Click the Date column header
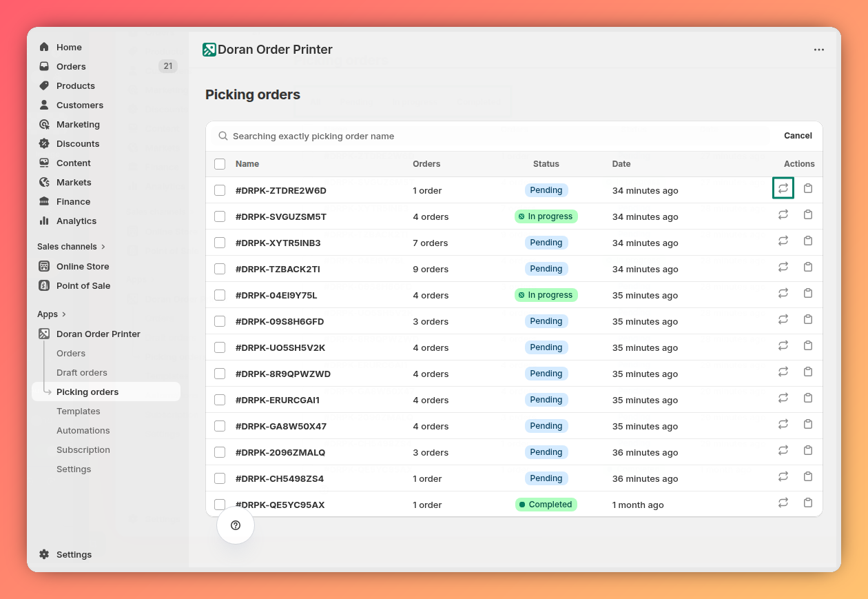This screenshot has height=599, width=868. click(621, 164)
